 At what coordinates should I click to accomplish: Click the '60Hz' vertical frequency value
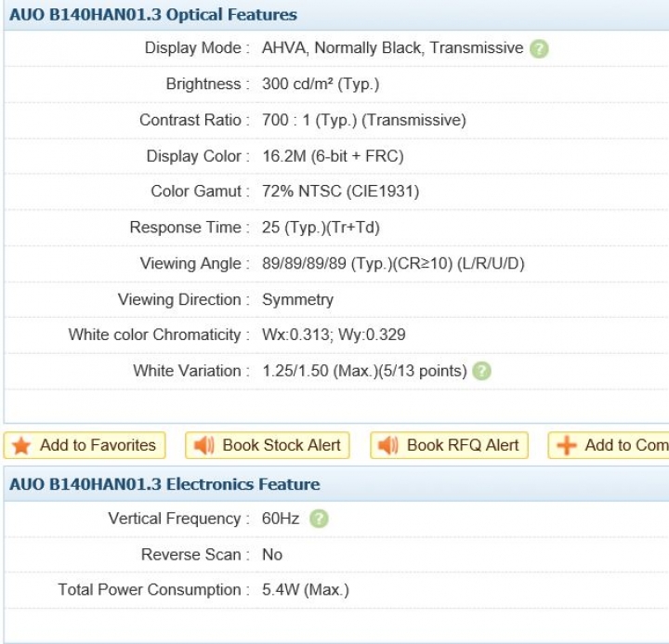tap(281, 519)
